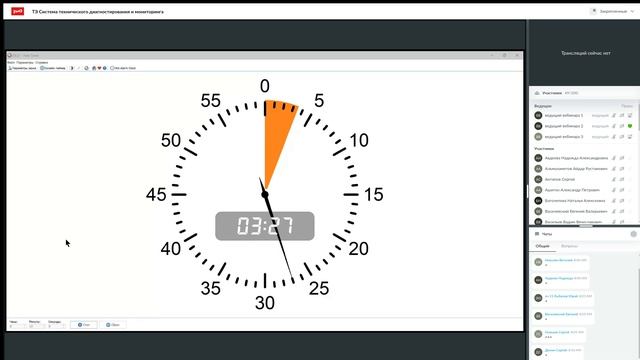This screenshot has width=640, height=360.
Task: Click the minutes input field
Action: [x=37, y=326]
